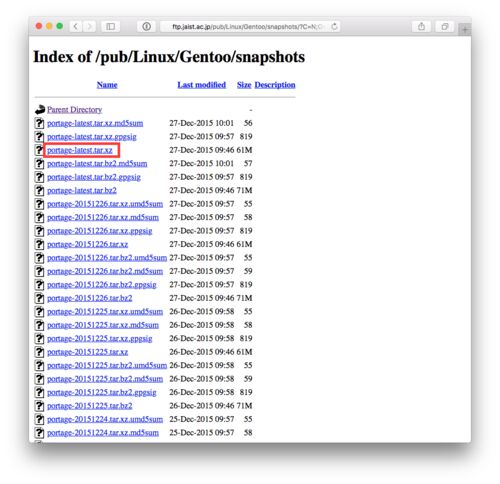Click the 71M size of portage-latest.tar.bz2
This screenshot has width=500, height=484.
(244, 190)
